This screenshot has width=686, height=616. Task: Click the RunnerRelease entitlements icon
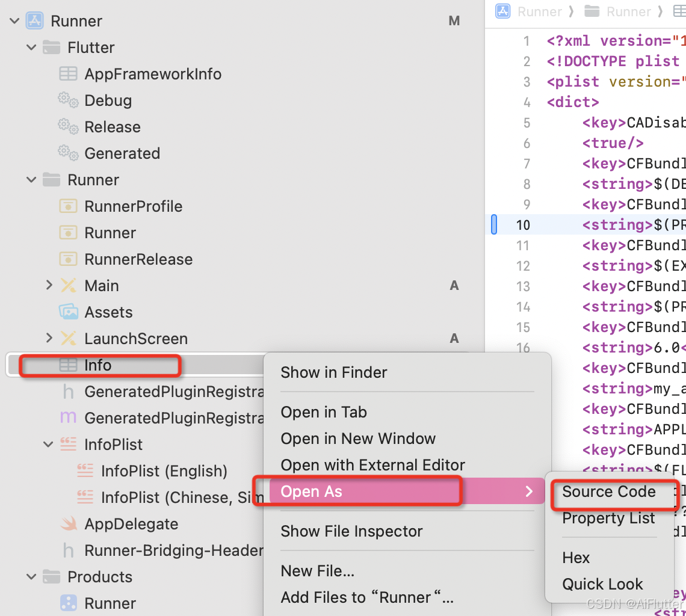[x=68, y=259]
